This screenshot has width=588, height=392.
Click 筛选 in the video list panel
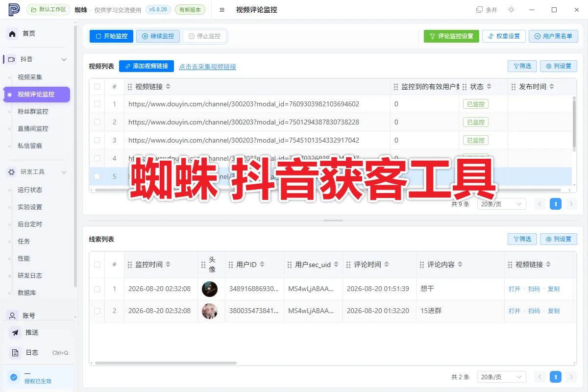click(x=522, y=66)
